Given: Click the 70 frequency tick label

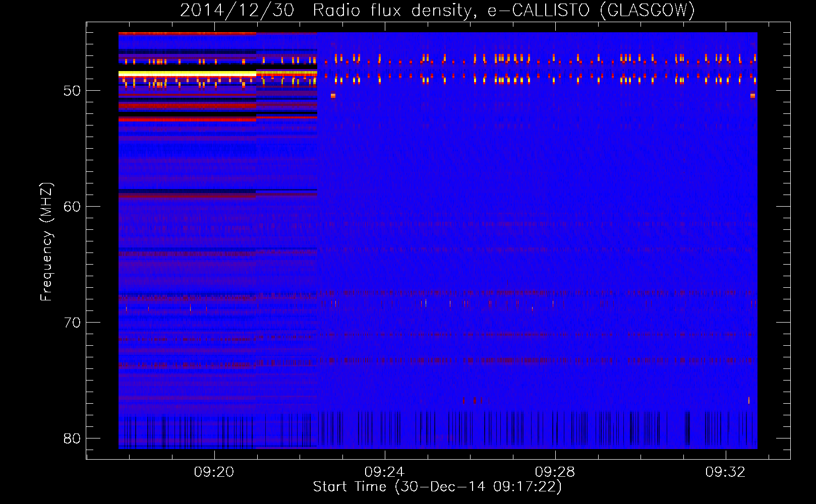Looking at the screenshot, I should tap(72, 323).
